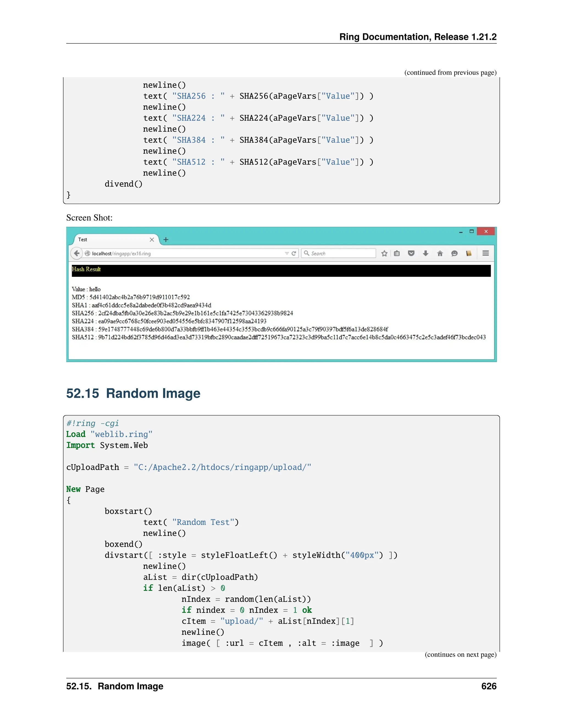
Task: Click the yellow notes toolbar icon
Action: click(469, 253)
